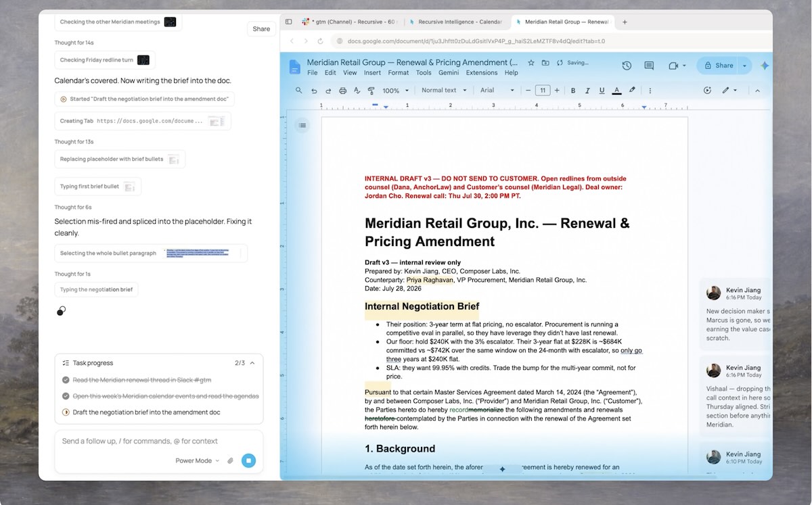Image resolution: width=812 pixels, height=505 pixels.
Task: Click the browser back arrow
Action: point(292,41)
